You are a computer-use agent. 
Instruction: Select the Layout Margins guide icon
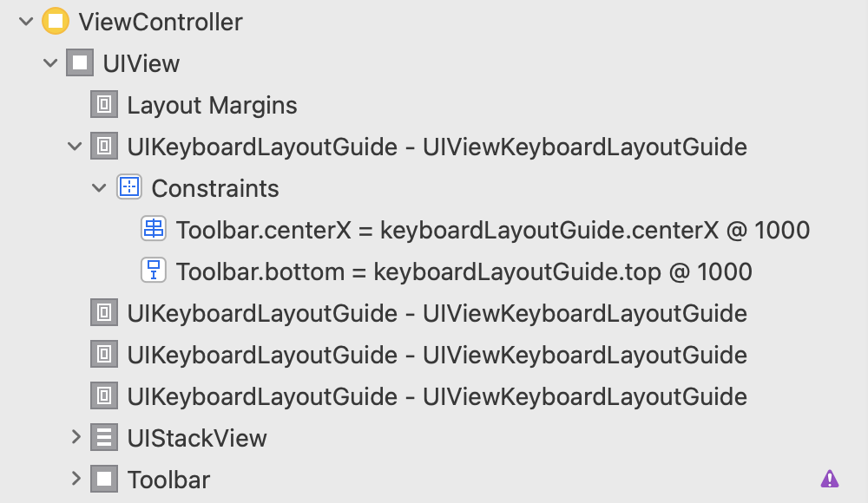coord(104,105)
